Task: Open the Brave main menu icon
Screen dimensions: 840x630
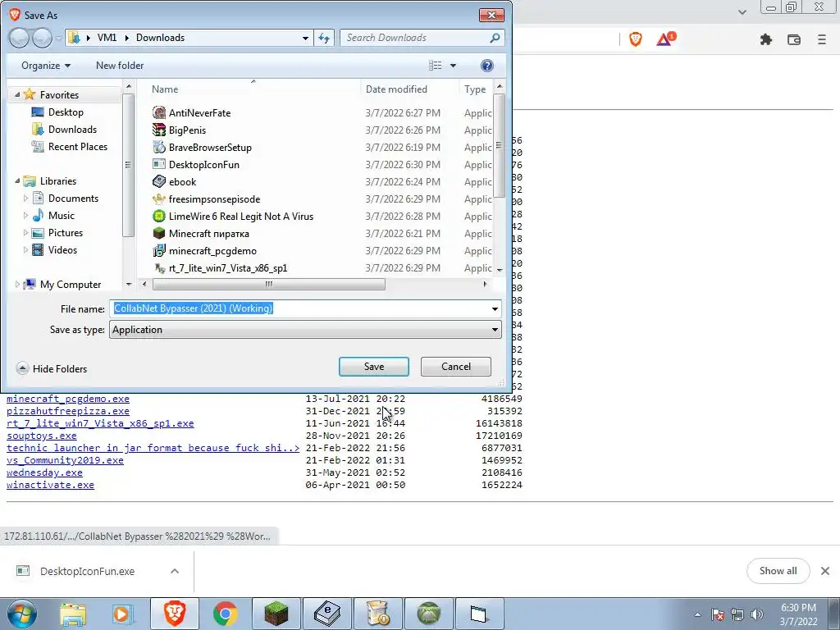Action: [822, 39]
